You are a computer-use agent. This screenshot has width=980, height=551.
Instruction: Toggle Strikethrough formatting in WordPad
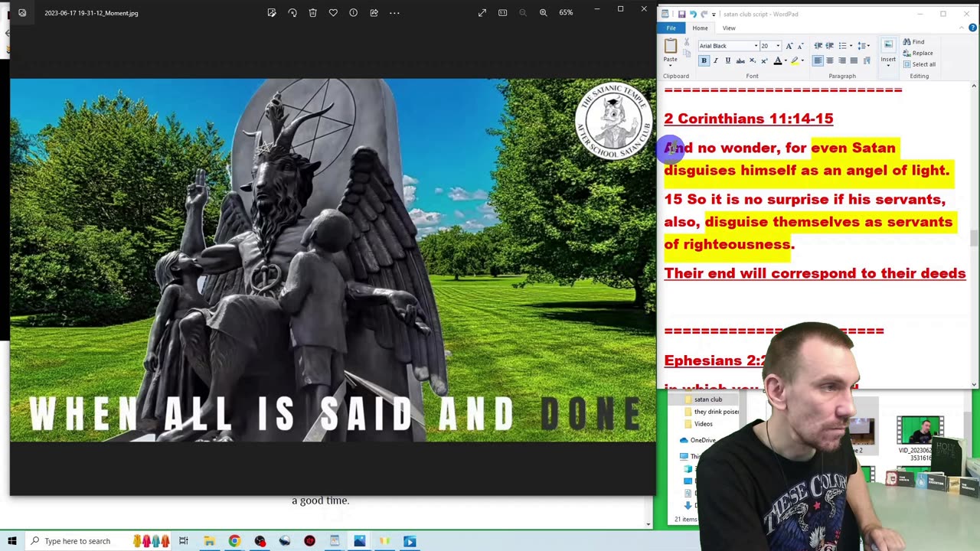coord(740,60)
